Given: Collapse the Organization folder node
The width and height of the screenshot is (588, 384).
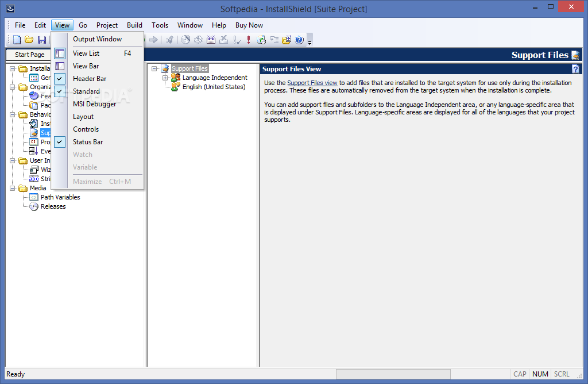Looking at the screenshot, I should 13,87.
